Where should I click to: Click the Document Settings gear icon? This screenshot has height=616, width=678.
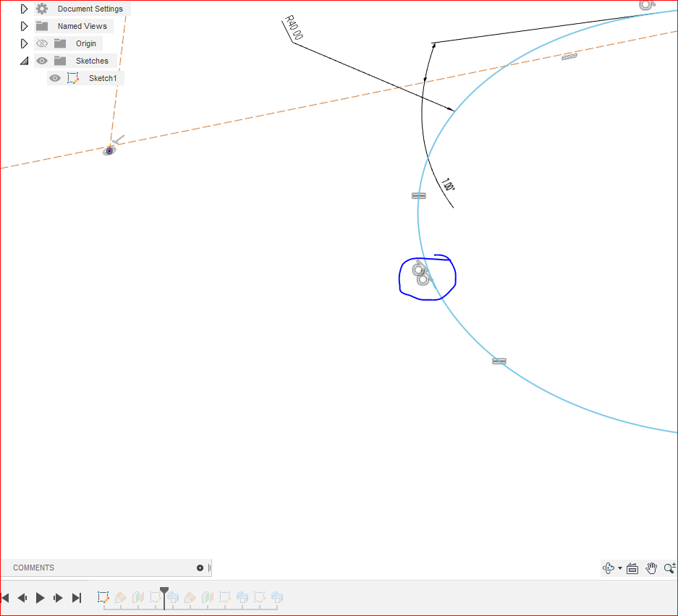(x=41, y=9)
